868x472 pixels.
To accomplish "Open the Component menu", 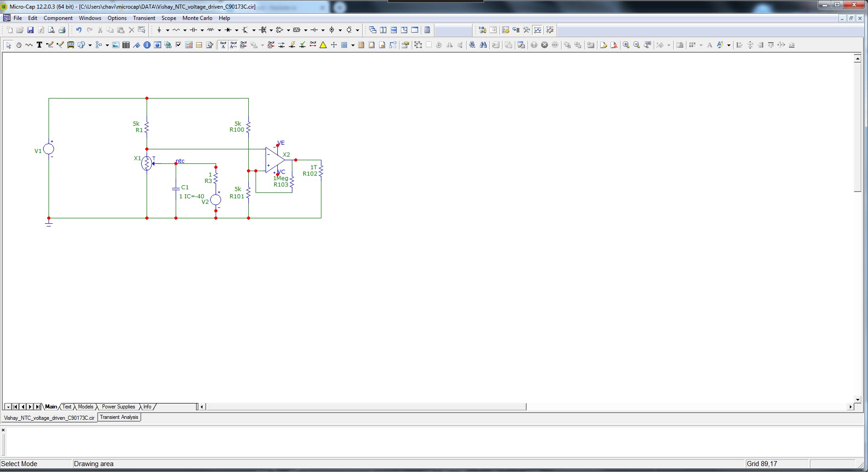I will click(58, 18).
